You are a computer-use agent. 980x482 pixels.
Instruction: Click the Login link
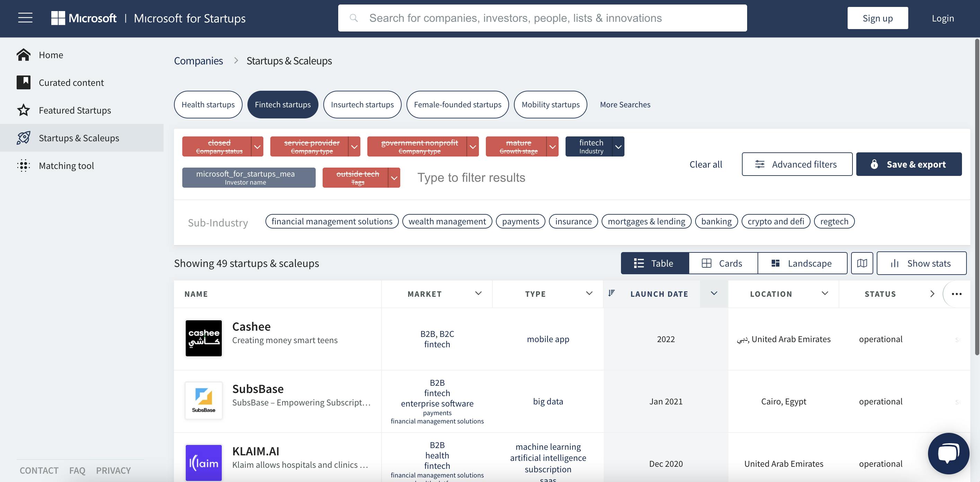(x=943, y=18)
